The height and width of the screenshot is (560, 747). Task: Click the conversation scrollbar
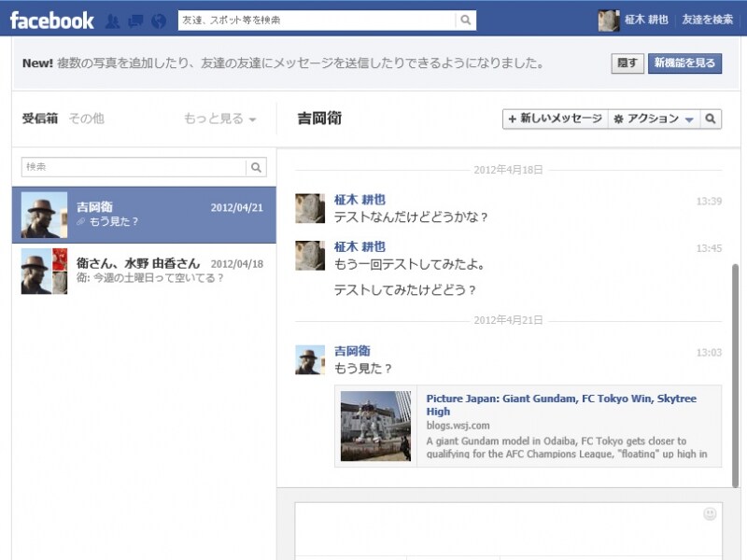click(x=736, y=373)
